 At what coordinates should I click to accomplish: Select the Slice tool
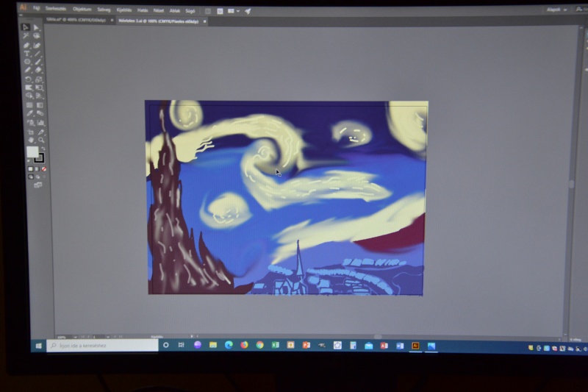pyautogui.click(x=41, y=132)
